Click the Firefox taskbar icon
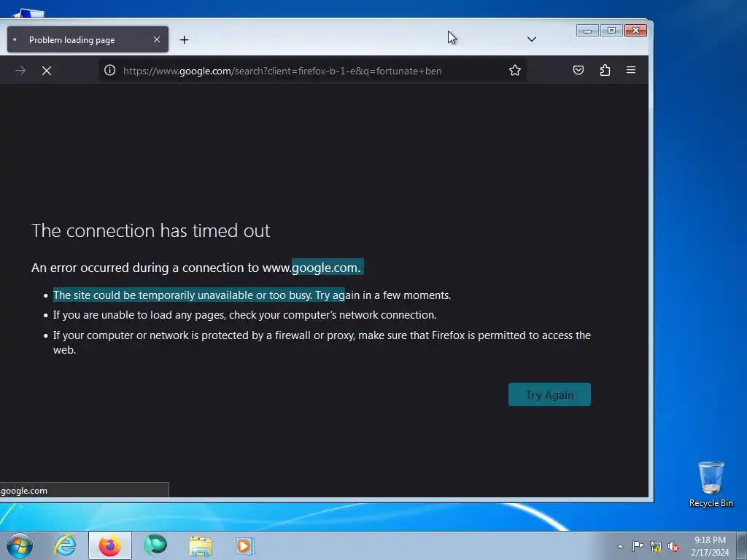 coord(110,545)
